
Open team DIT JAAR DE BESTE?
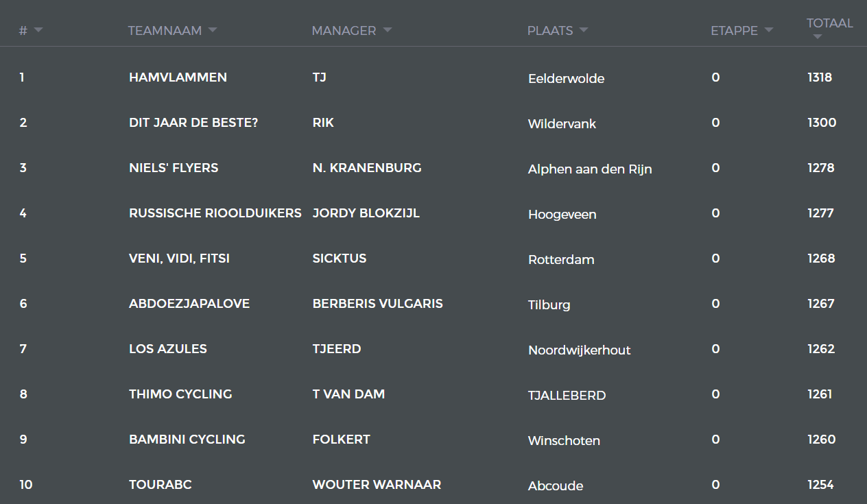coord(193,123)
